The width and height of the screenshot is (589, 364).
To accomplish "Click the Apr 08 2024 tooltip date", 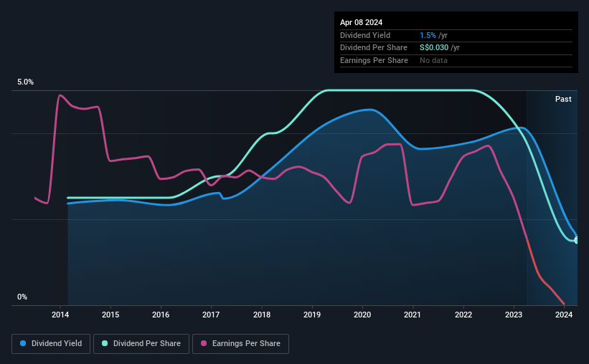I will (x=360, y=22).
